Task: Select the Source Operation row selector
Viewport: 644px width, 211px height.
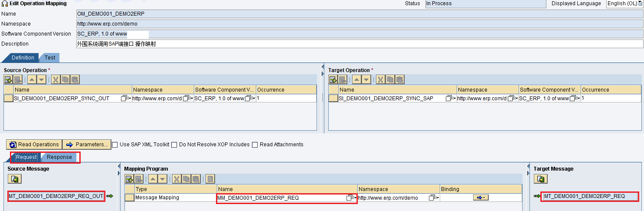Action: 9,99
